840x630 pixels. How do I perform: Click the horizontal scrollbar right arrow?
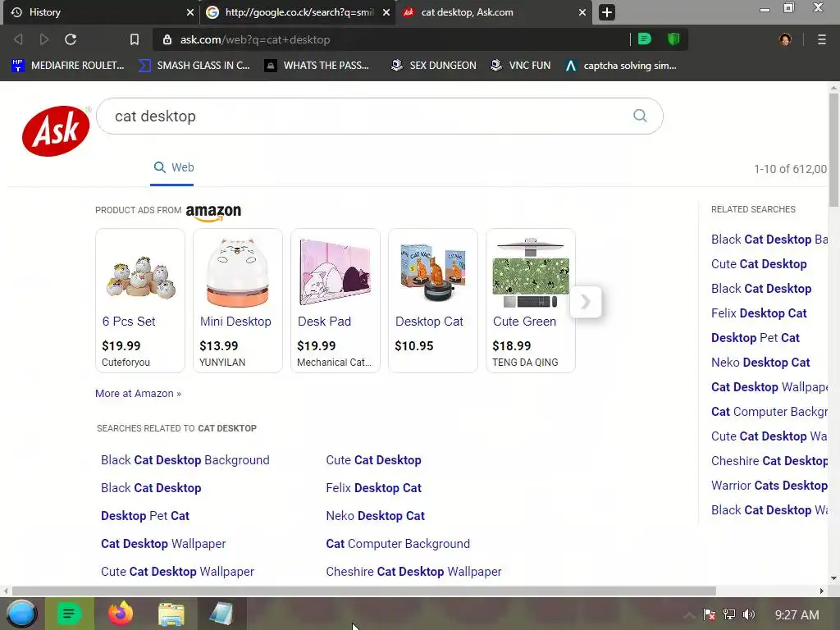(x=822, y=591)
